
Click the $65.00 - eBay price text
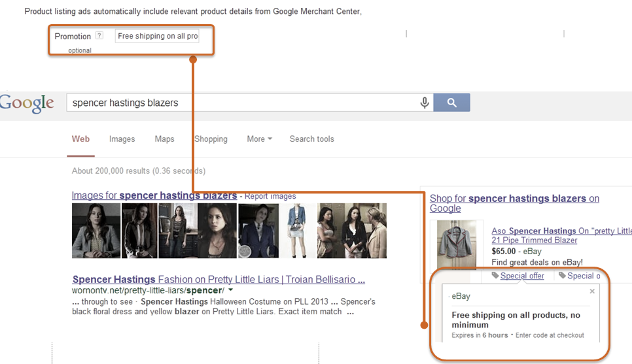tap(516, 251)
